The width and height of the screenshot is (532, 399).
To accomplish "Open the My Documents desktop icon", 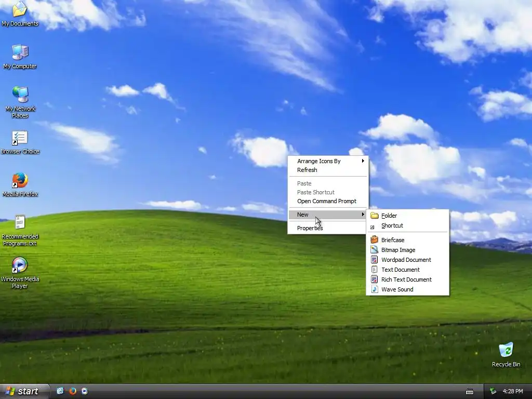I will point(20,14).
